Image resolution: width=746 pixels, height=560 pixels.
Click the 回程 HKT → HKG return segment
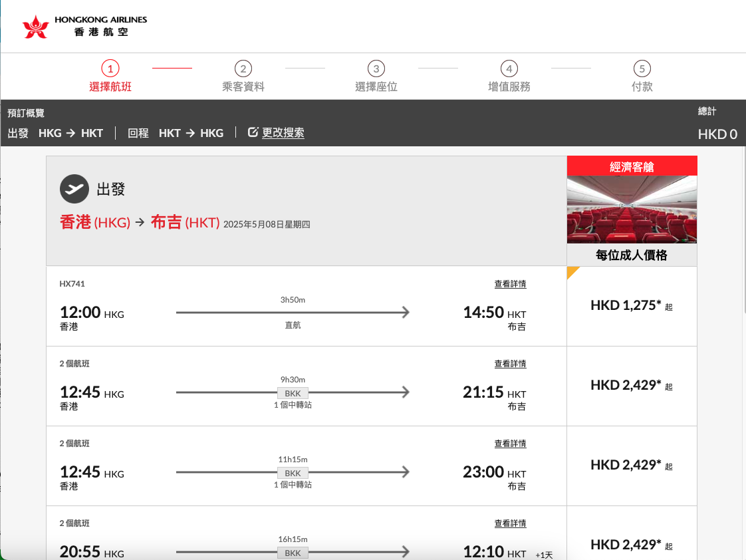pyautogui.click(x=176, y=133)
